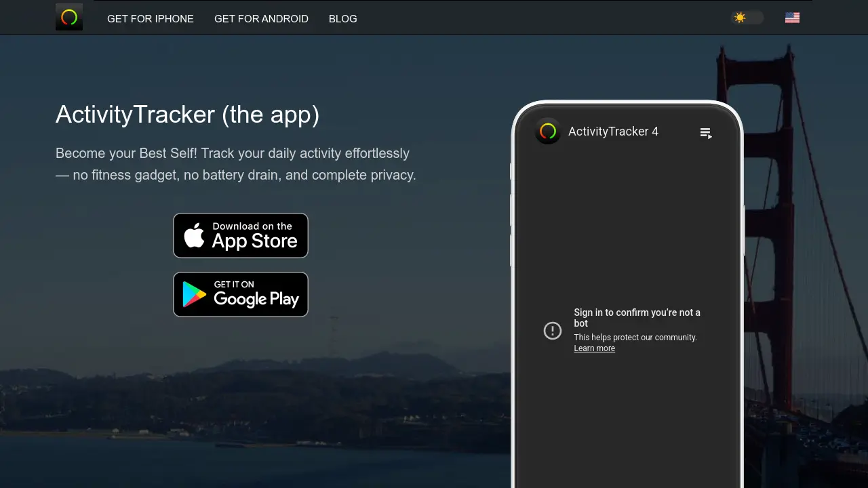Click the ActivityTracker (the app) heading

(x=187, y=115)
